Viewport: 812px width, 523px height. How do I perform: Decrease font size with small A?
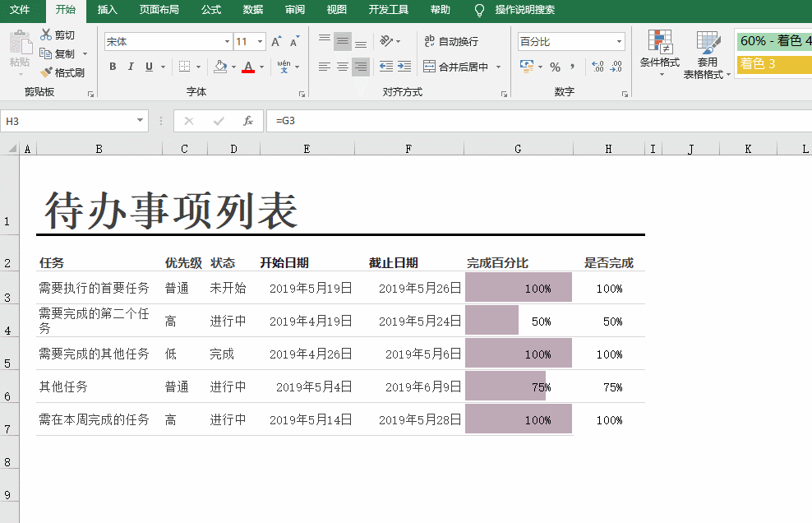(295, 41)
